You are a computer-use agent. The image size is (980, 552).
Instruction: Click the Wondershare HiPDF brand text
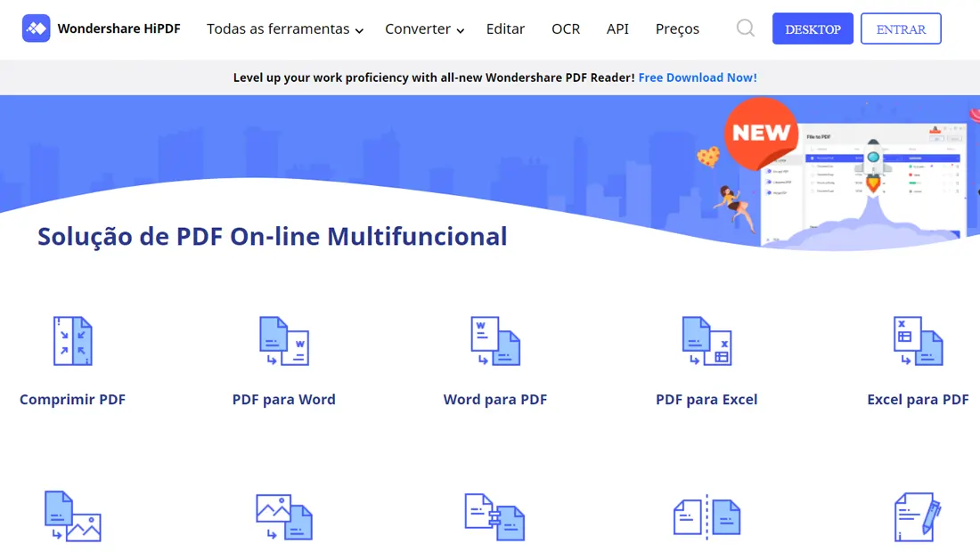click(118, 28)
